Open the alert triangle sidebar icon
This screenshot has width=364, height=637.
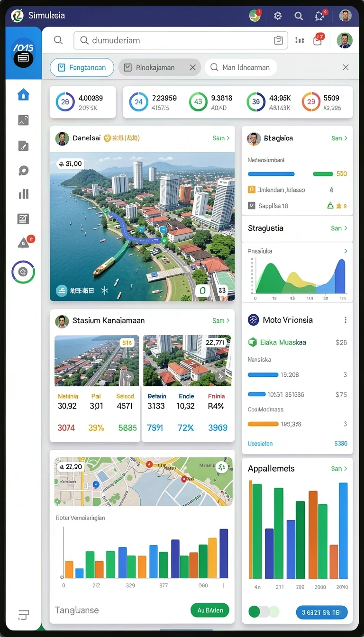point(24,243)
